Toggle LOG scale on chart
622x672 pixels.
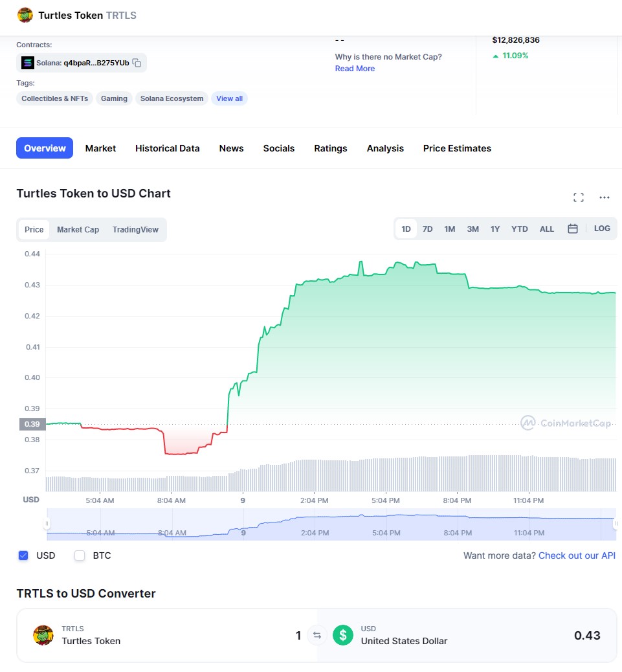(602, 229)
